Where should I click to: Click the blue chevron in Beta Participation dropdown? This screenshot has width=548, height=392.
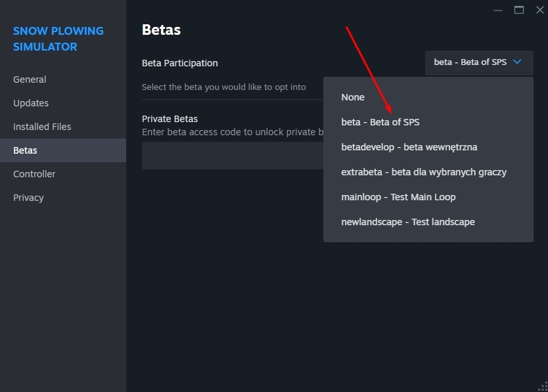[x=517, y=62]
